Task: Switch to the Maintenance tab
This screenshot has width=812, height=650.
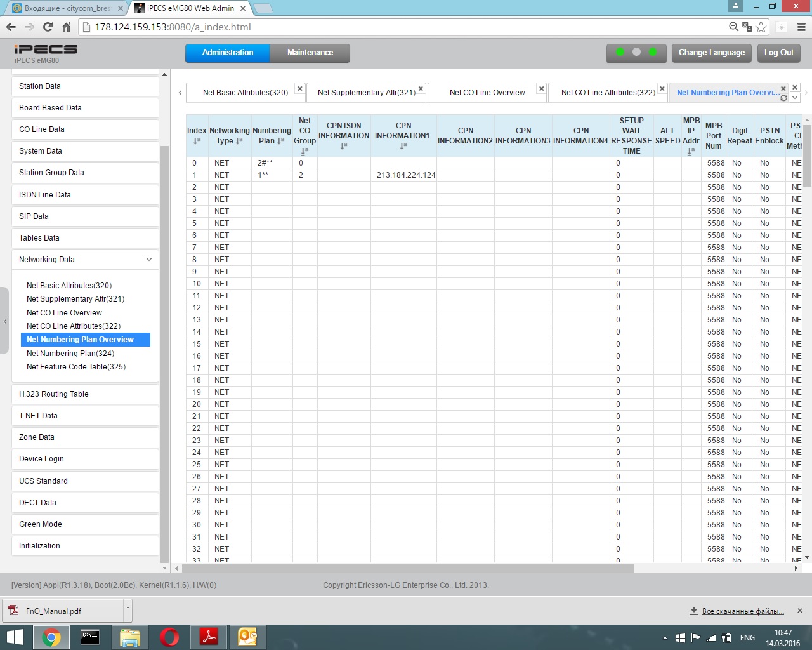Action: point(310,53)
